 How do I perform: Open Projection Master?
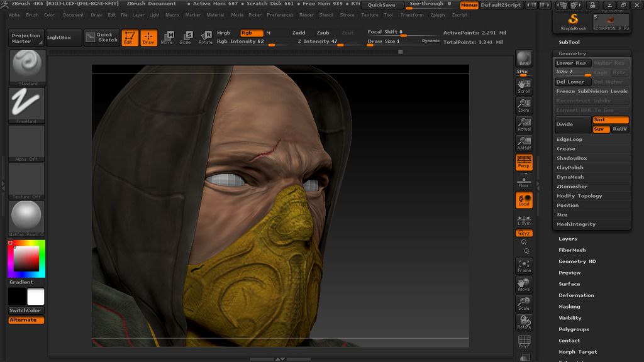(26, 38)
